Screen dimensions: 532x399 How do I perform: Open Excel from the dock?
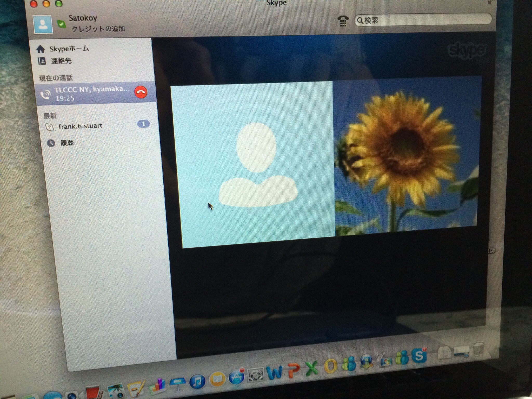[x=312, y=368]
